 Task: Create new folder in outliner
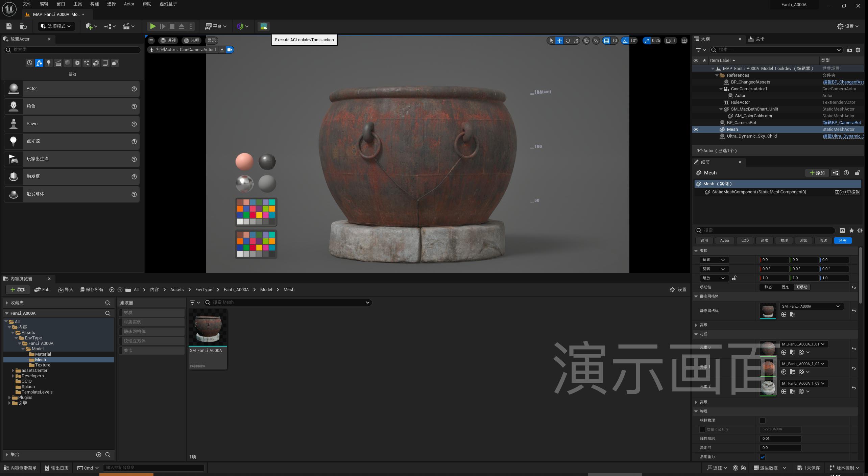tap(849, 50)
